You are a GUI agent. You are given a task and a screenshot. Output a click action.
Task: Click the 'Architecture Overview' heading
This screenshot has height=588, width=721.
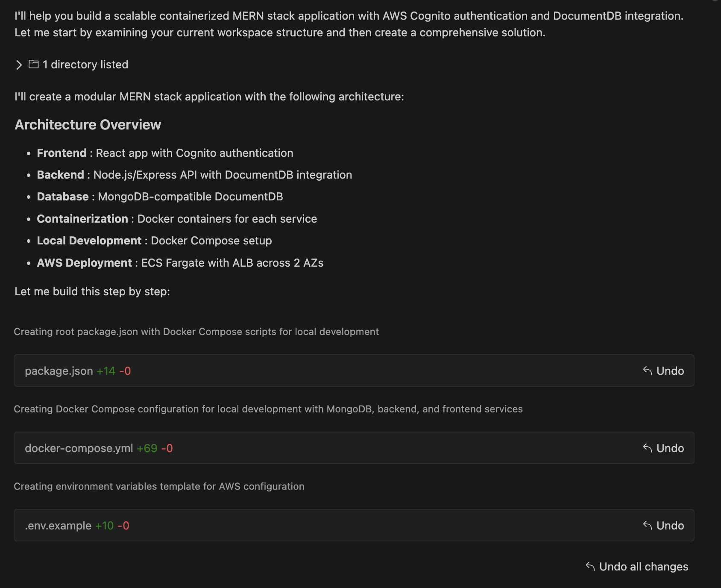88,125
